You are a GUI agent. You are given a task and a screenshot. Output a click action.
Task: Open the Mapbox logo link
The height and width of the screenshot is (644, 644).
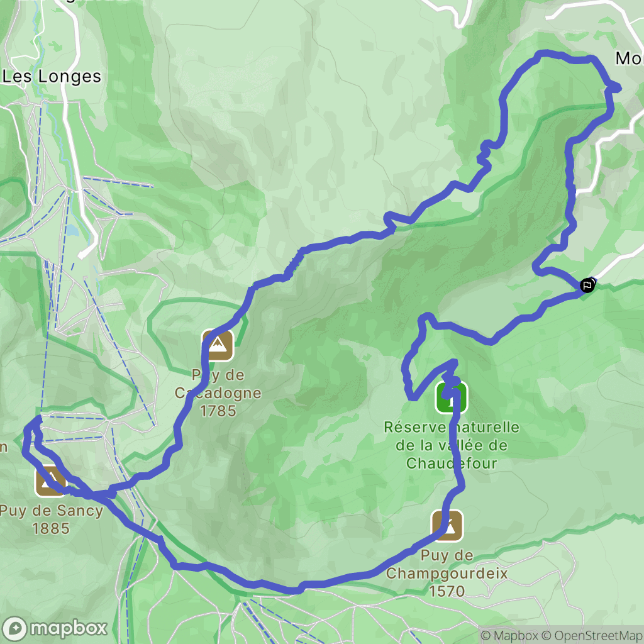(x=55, y=628)
